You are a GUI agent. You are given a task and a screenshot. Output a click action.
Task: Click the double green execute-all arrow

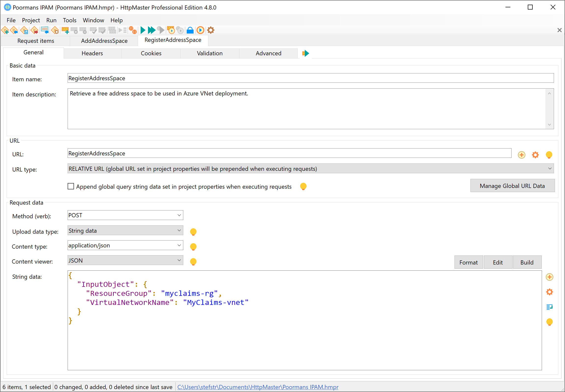point(152,30)
